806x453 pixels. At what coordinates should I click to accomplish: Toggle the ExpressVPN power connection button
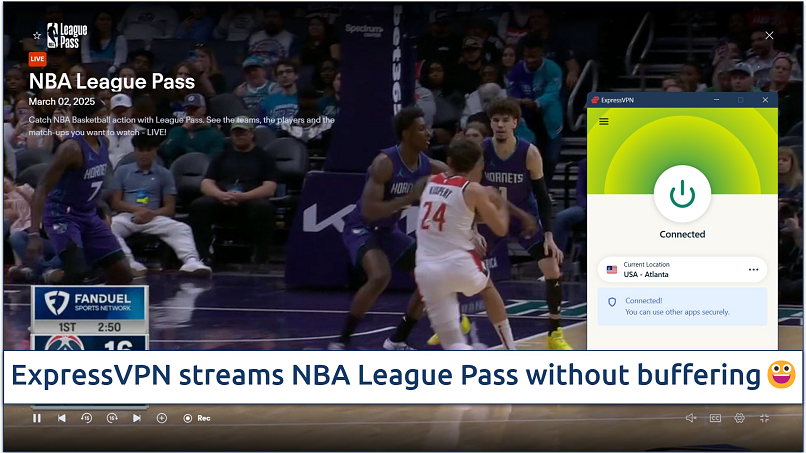coord(682,194)
